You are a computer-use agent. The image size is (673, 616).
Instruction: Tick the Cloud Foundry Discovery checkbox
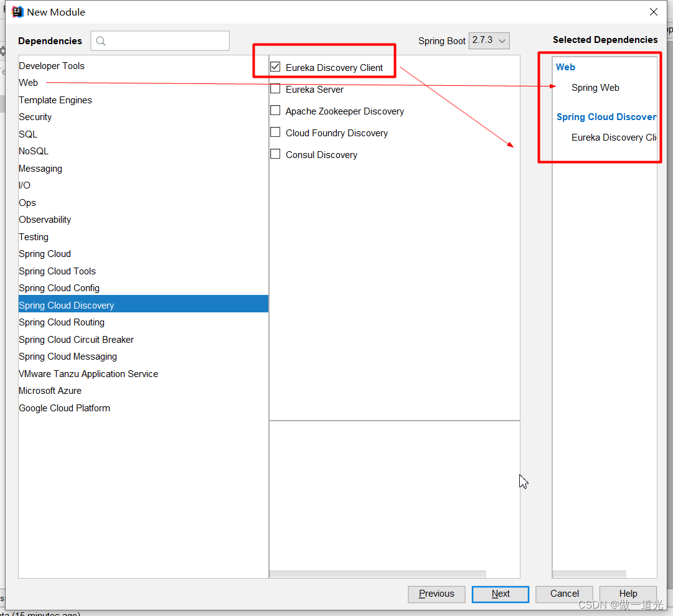click(275, 132)
